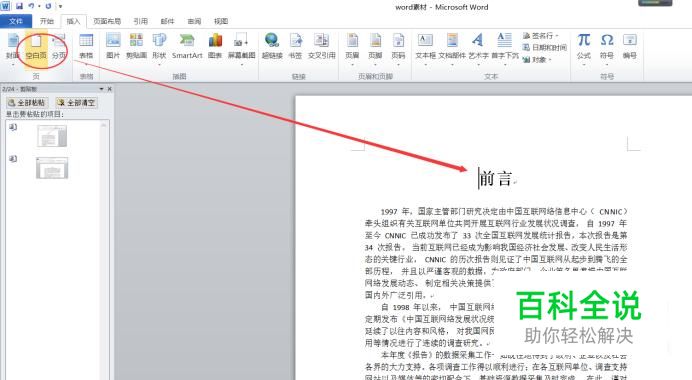692x380 pixels.
Task: Expand the Text Box (文本框) dropdown arrow
Action: pos(425,64)
